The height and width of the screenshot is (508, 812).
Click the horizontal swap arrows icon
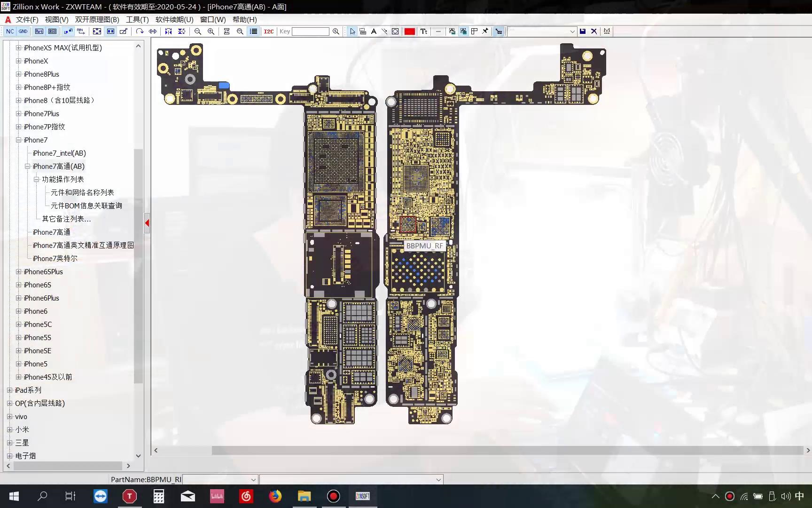pos(153,32)
